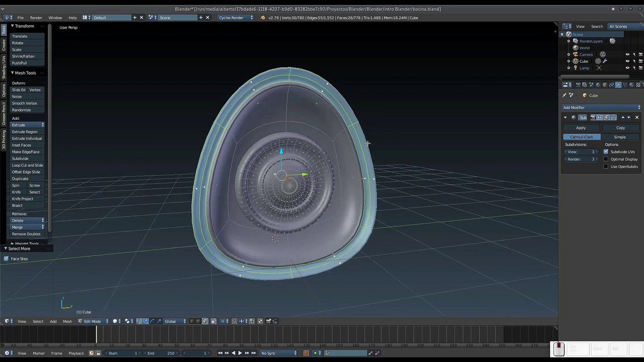
Task: Click the snap magnet icon in 3D header
Action: (x=234, y=321)
